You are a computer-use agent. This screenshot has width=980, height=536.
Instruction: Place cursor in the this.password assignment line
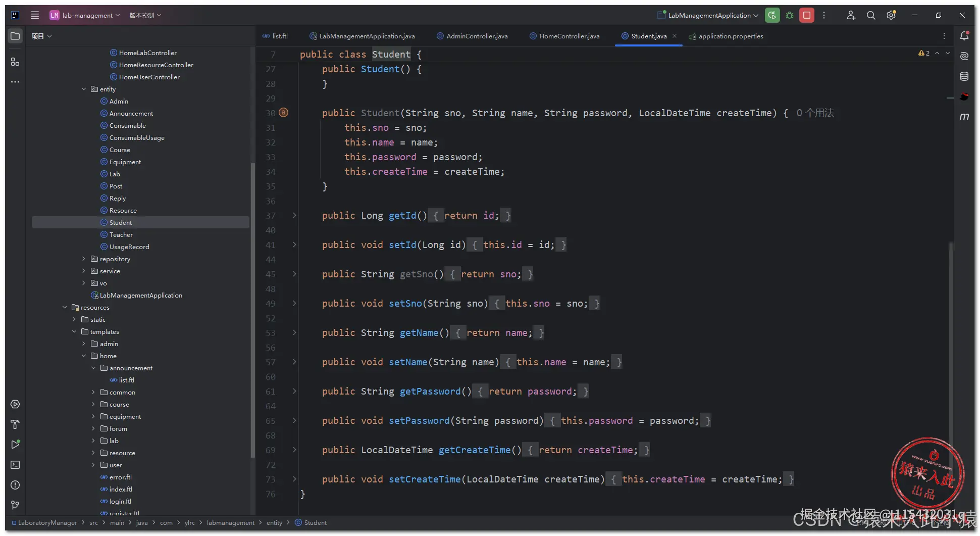coord(413,157)
